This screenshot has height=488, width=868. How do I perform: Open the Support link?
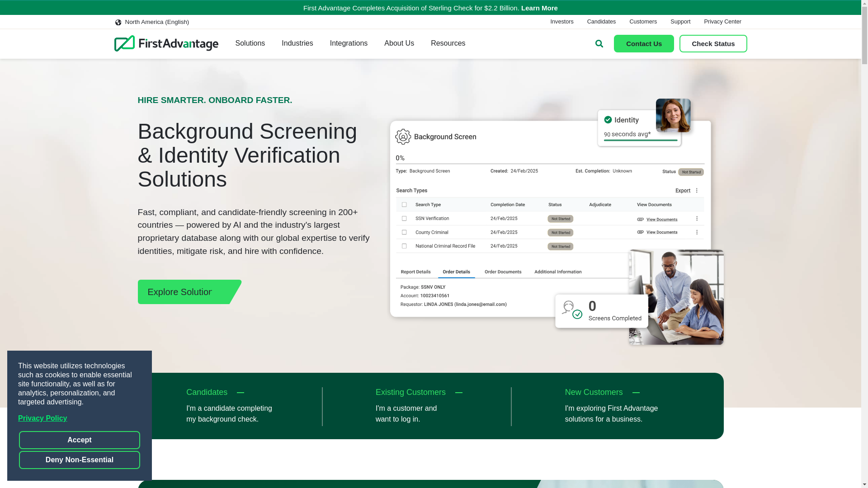tap(680, 22)
